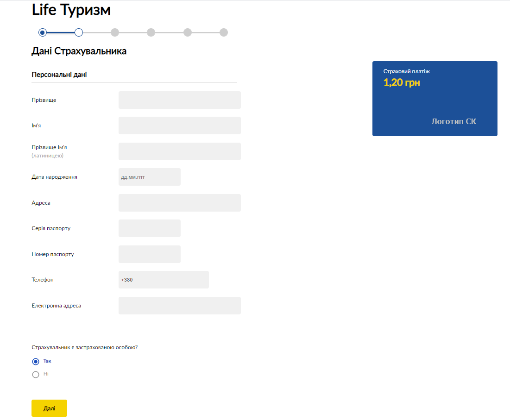Select the third step dot
This screenshot has height=420, width=510.
115,32
